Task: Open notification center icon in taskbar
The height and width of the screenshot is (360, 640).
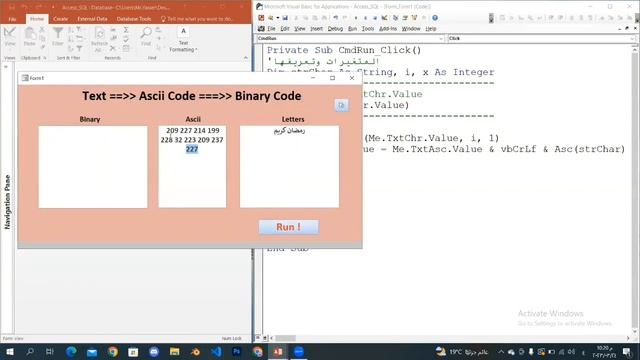Action: pyautogui.click(x=627, y=351)
